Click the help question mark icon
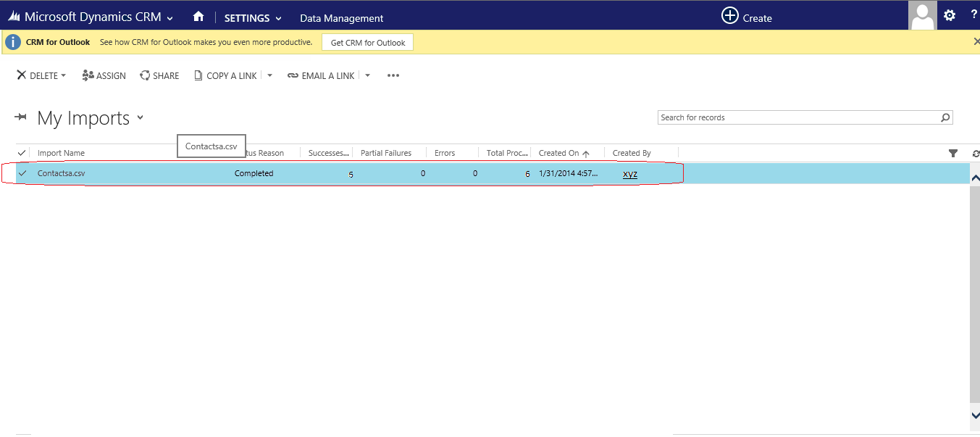The image size is (980, 437). pyautogui.click(x=973, y=14)
